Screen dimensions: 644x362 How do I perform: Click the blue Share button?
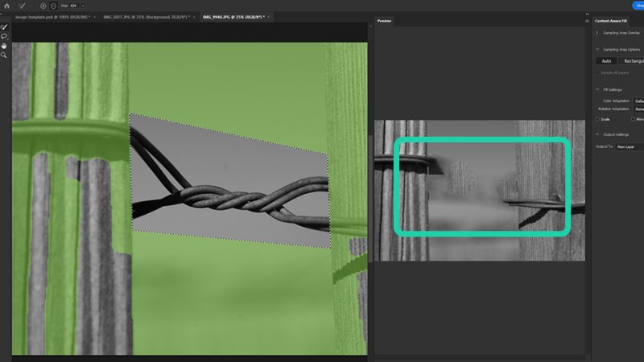click(638, 6)
